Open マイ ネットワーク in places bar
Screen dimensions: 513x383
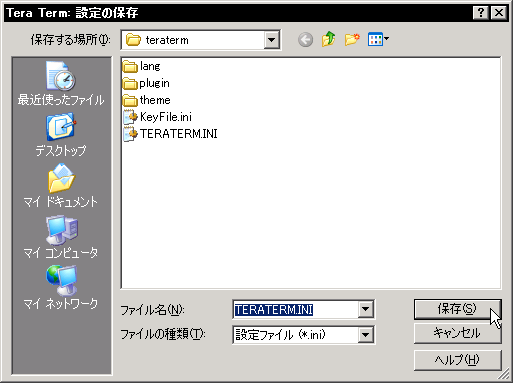click(x=61, y=288)
